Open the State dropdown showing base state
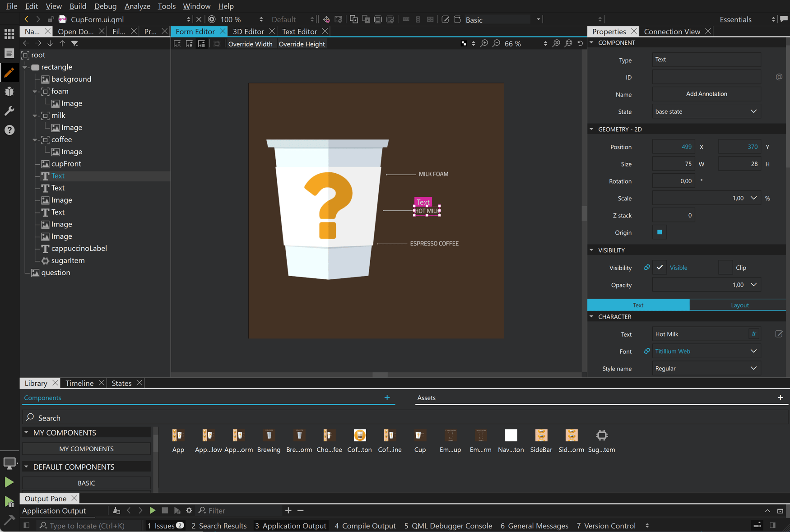The image size is (790, 532). [706, 111]
